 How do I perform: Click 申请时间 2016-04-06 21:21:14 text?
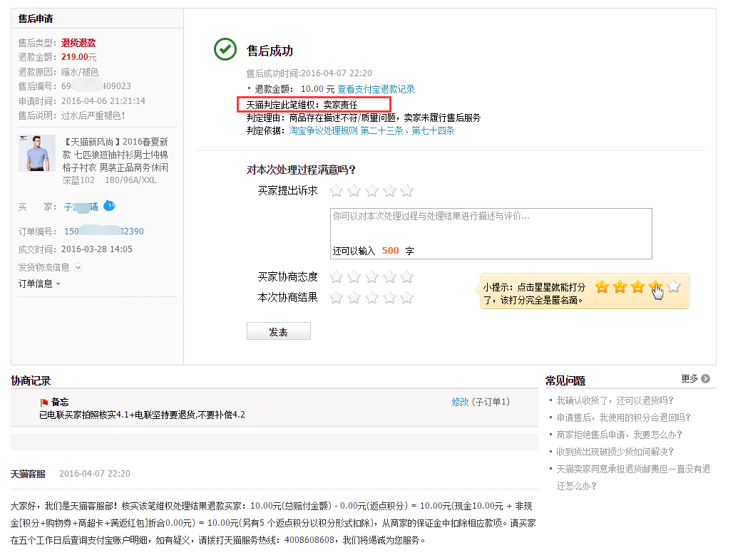tap(82, 101)
